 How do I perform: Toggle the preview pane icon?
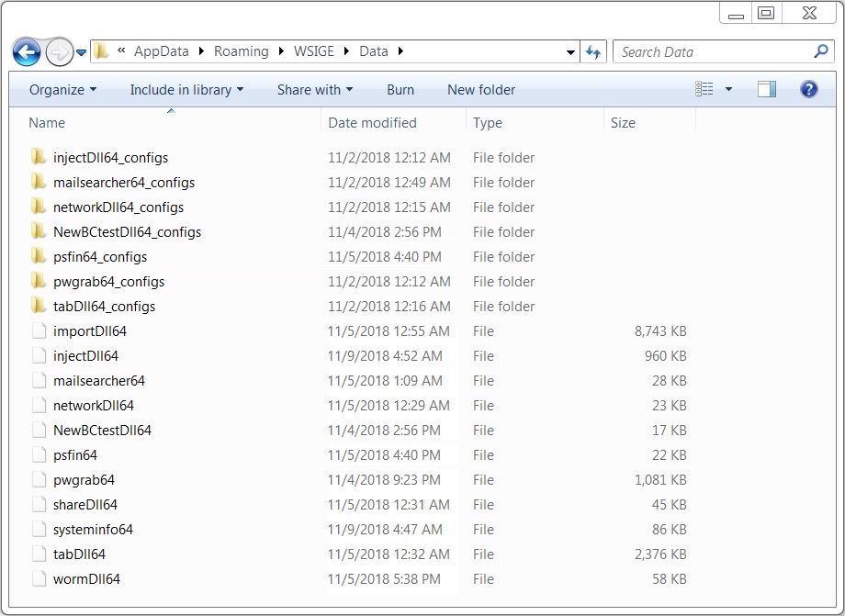766,89
